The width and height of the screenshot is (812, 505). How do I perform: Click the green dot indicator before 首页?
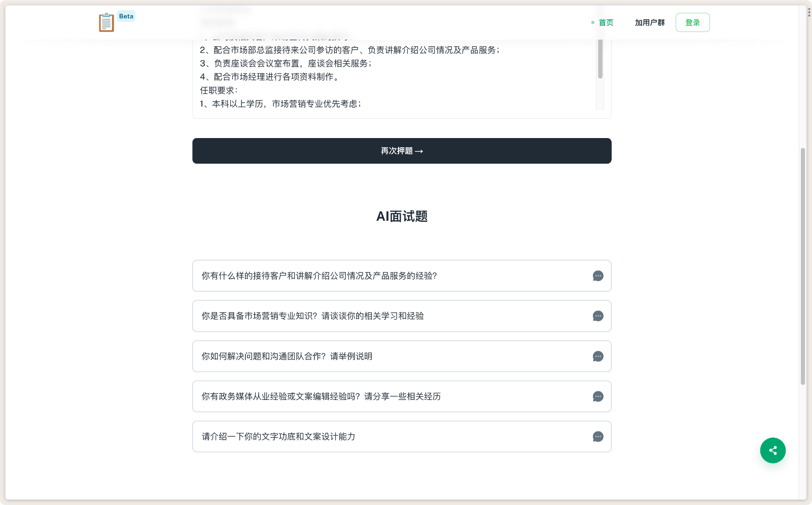[592, 23]
